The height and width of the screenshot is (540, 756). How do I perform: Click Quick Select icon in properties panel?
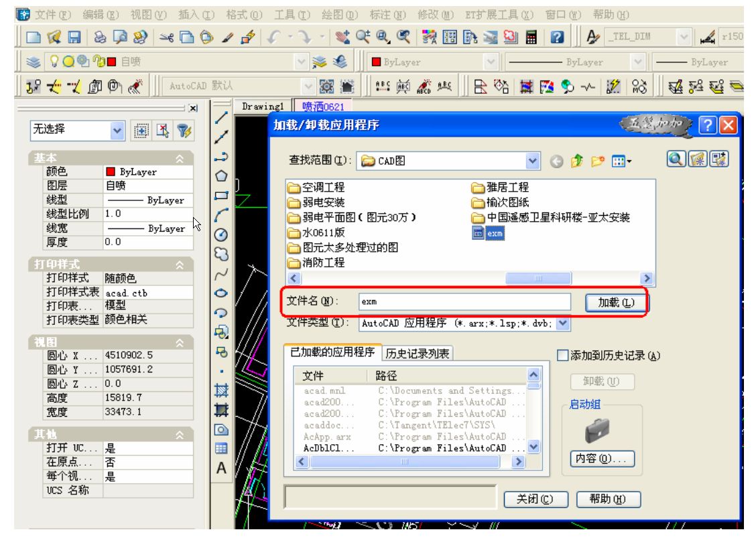click(185, 131)
